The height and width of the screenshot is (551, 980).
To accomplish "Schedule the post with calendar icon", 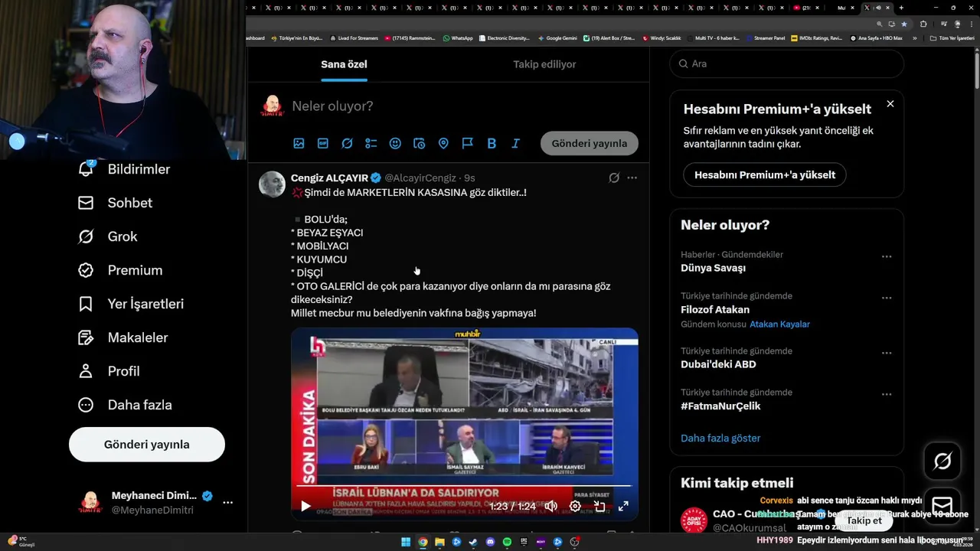I will pyautogui.click(x=419, y=143).
